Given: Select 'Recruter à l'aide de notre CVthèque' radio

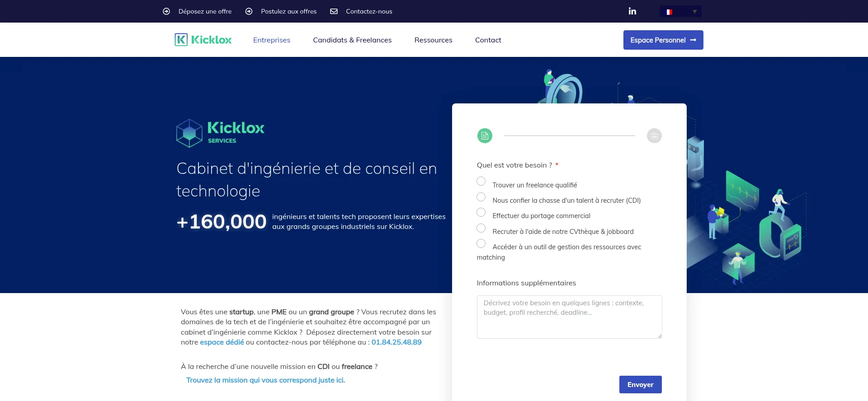Looking at the screenshot, I should (481, 228).
